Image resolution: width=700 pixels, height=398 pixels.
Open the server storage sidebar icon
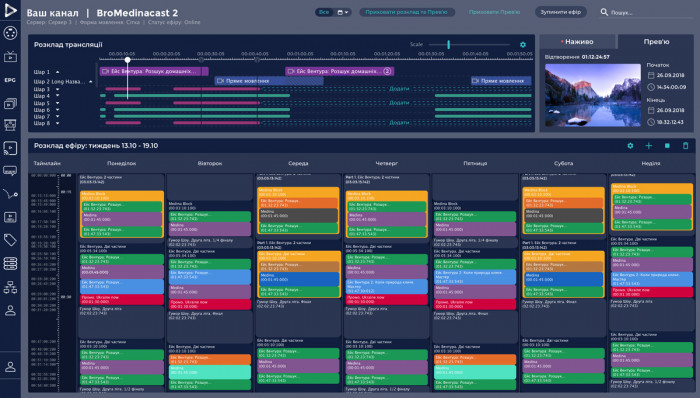10,263
